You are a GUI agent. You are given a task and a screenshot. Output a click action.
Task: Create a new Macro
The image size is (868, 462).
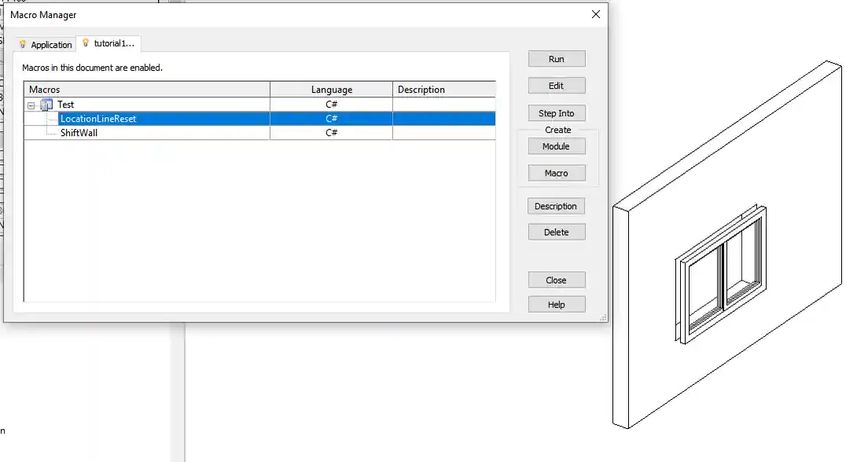click(x=556, y=173)
